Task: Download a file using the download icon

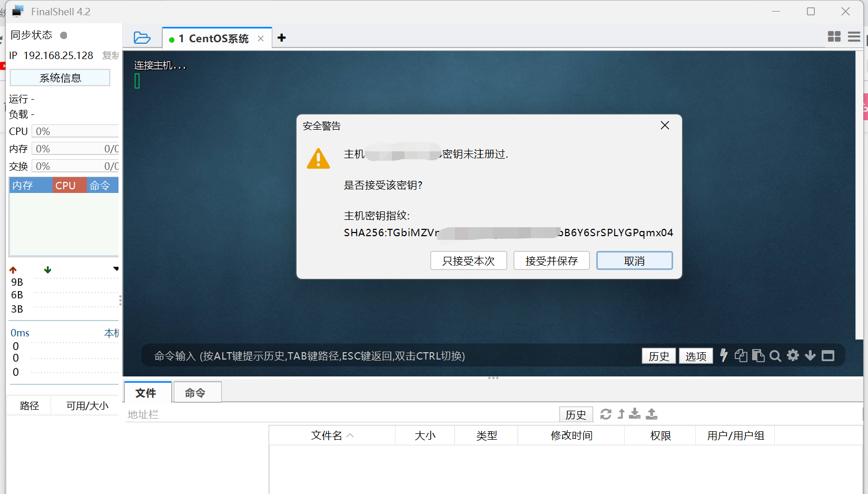Action: pos(635,414)
